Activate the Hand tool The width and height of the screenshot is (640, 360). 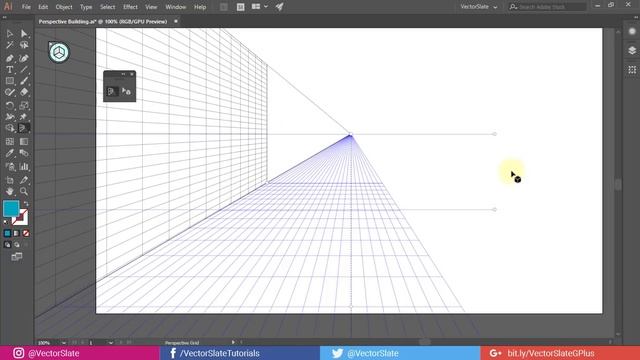[10, 191]
